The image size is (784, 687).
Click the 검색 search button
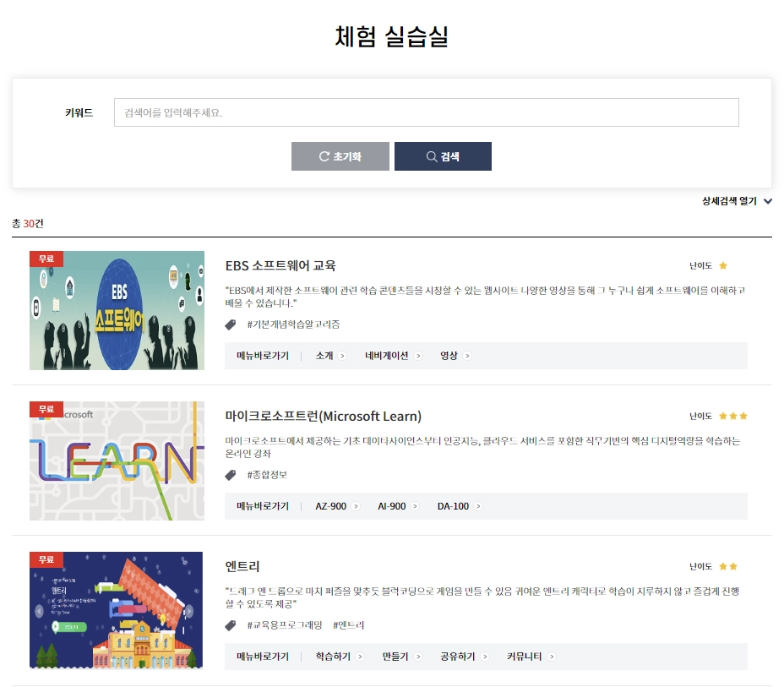443,156
